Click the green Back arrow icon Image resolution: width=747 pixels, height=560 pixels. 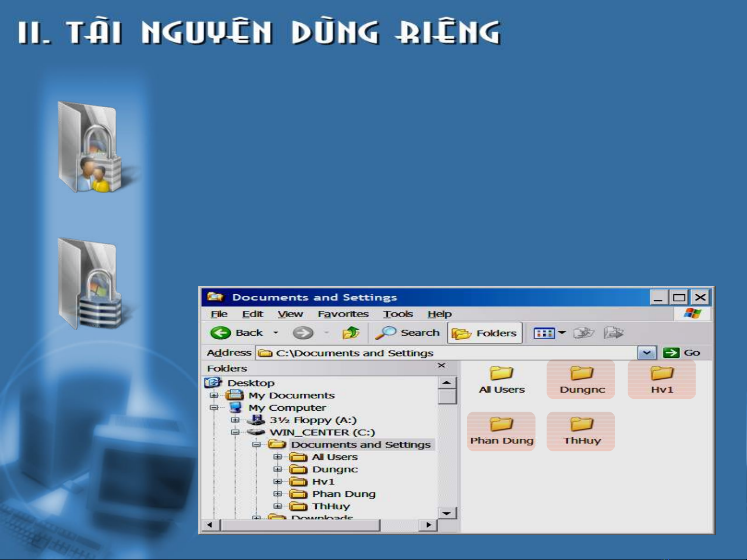tap(220, 333)
